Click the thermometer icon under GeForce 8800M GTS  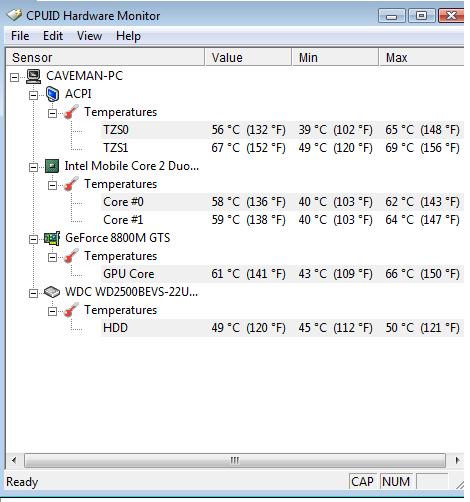pos(71,256)
